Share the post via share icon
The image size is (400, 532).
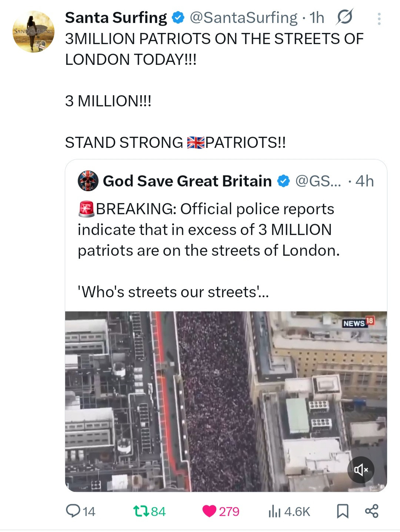point(371,511)
